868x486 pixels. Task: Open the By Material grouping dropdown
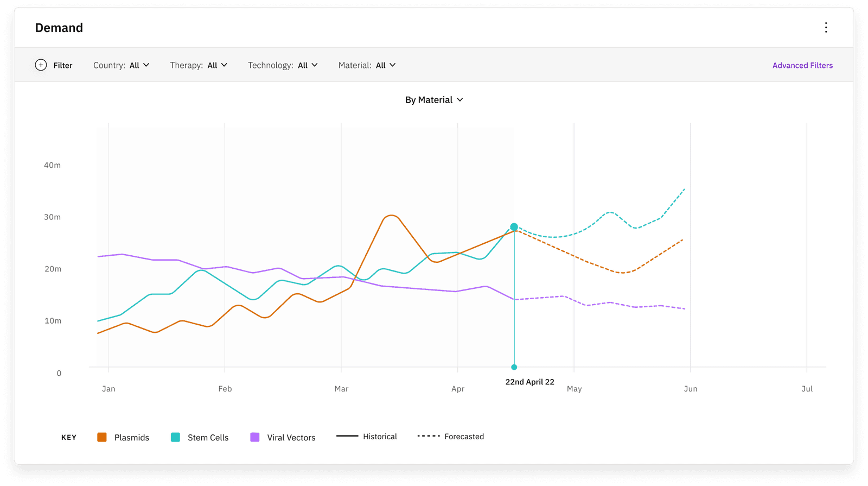(434, 100)
